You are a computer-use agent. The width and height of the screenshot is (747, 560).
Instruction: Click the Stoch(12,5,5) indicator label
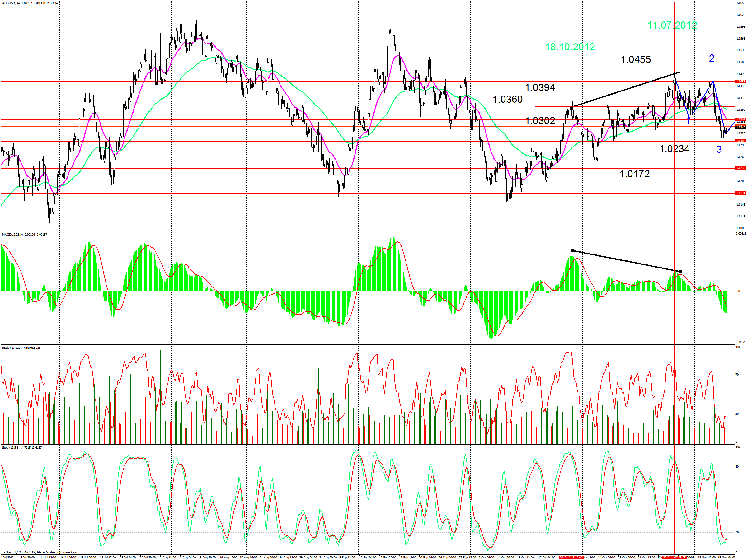pos(11,447)
